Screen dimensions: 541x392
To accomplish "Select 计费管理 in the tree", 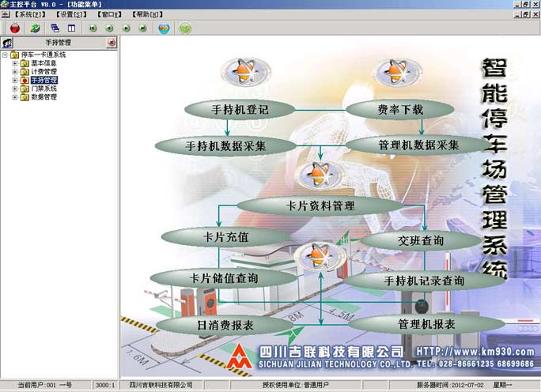I will [x=44, y=72].
